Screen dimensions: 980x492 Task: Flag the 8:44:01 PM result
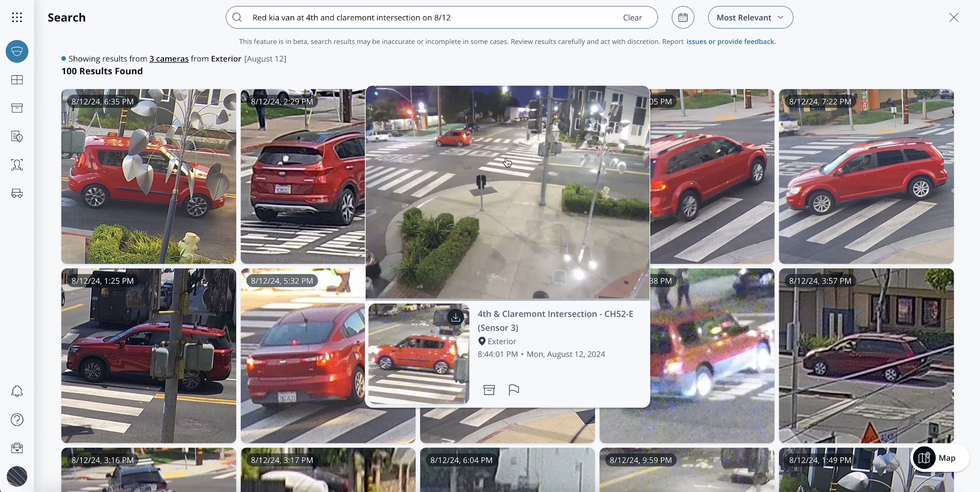pos(514,390)
